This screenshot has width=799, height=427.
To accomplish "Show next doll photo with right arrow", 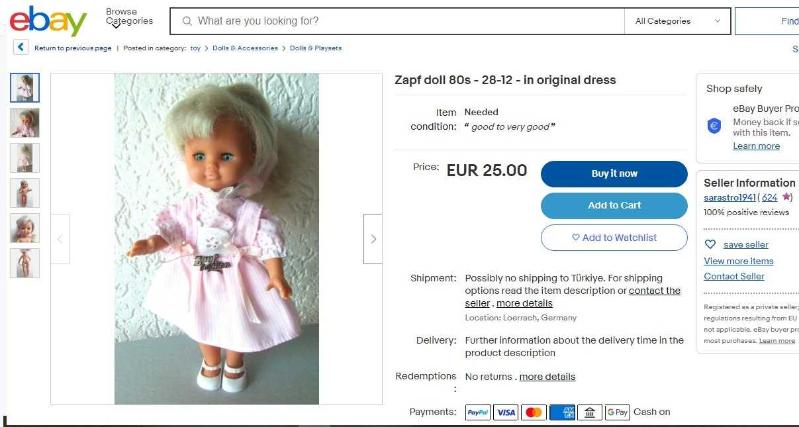I will point(373,239).
